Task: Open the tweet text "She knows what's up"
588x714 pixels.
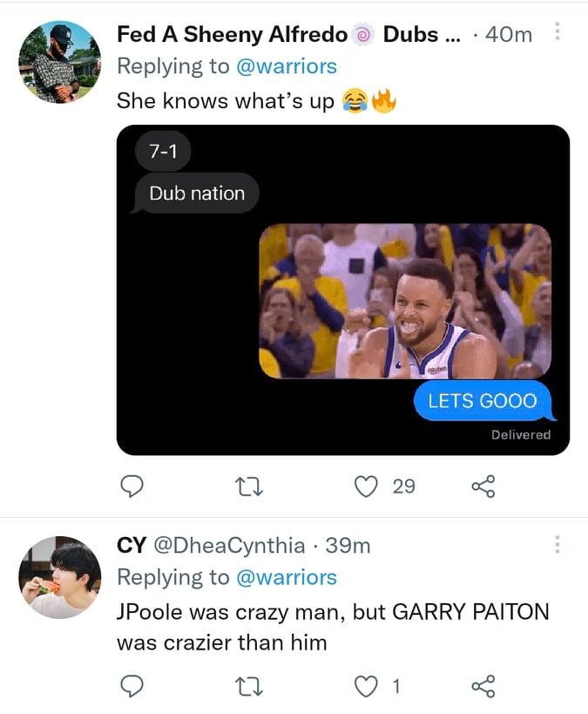Action: coord(226,101)
